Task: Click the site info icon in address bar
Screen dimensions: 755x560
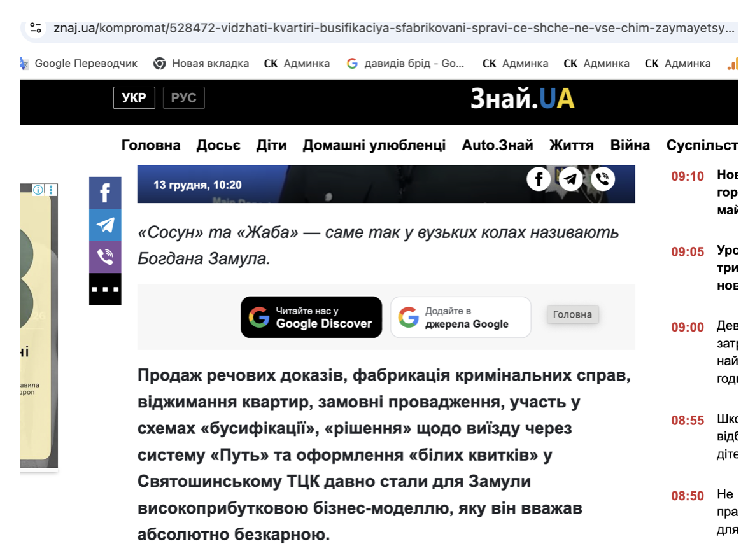Action: (x=36, y=28)
